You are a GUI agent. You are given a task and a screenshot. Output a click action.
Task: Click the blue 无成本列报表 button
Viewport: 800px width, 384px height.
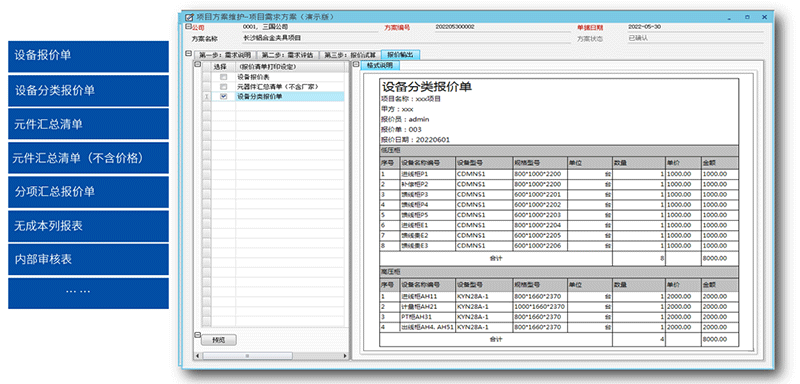click(88, 225)
